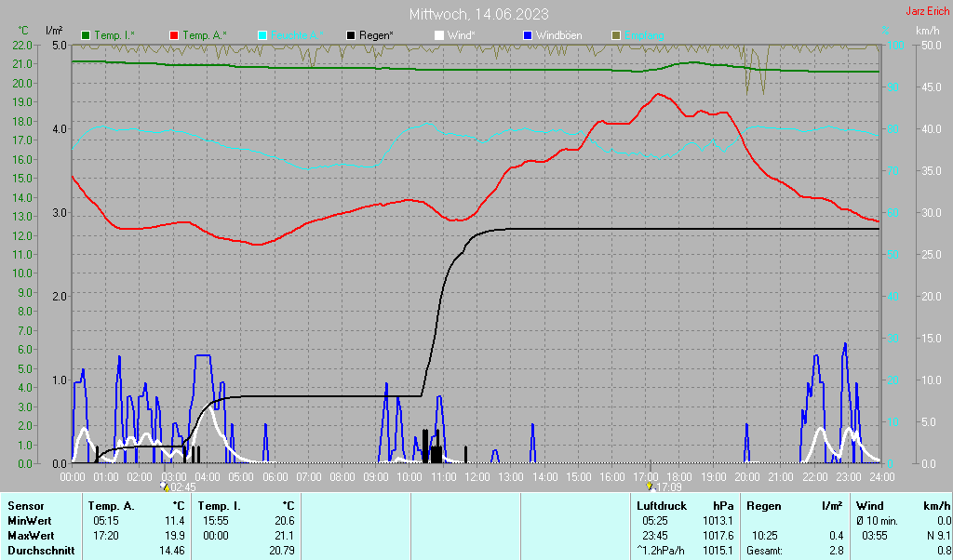Screen dimensions: 953x560
Task: Click the pressure trend '^1.2hPa/h'
Action: click(x=661, y=551)
